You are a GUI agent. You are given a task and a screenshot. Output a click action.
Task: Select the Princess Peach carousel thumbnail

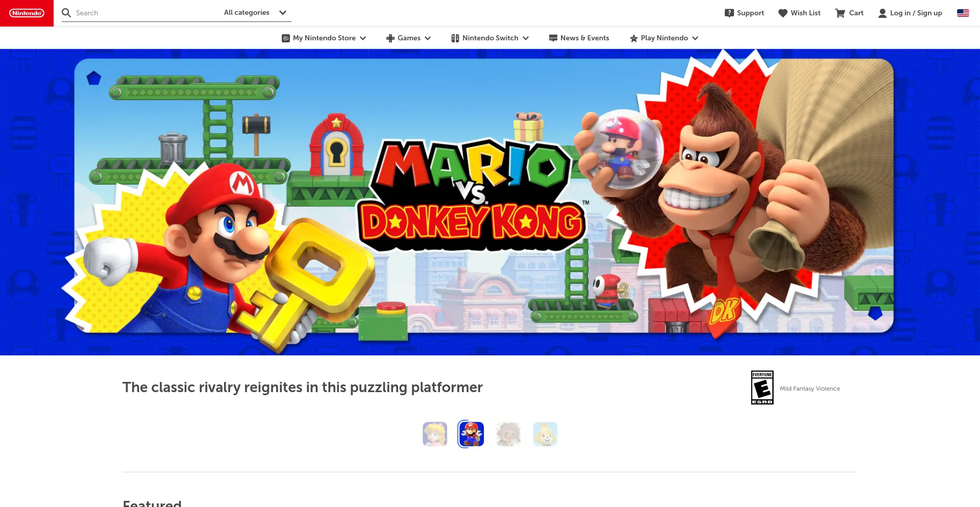click(435, 434)
